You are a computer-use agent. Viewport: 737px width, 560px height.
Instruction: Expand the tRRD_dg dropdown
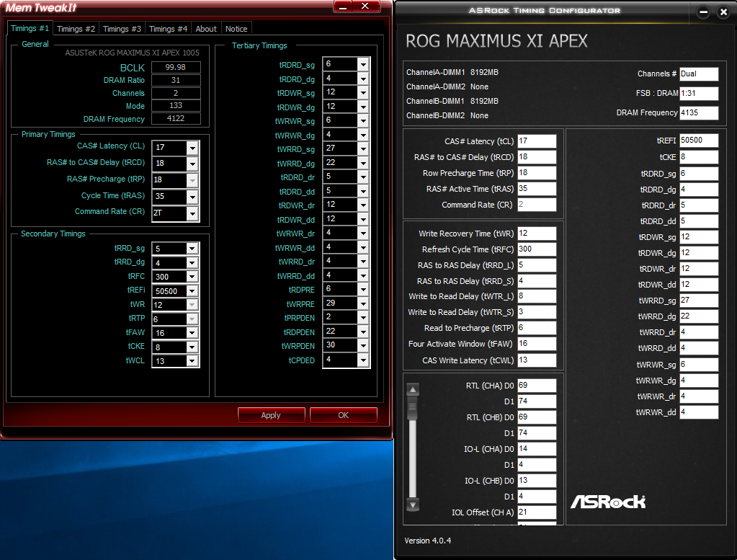[192, 263]
